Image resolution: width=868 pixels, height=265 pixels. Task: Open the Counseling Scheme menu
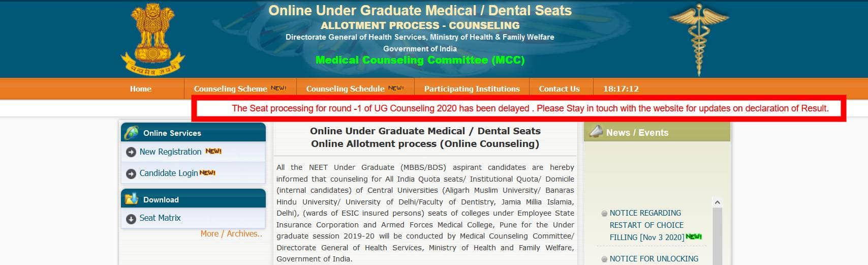tap(230, 89)
